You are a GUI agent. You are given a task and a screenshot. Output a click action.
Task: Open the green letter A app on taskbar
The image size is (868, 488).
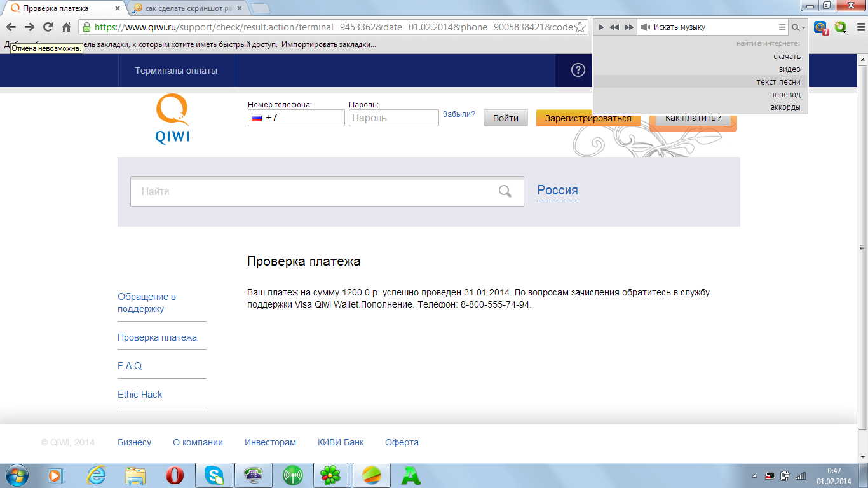410,475
